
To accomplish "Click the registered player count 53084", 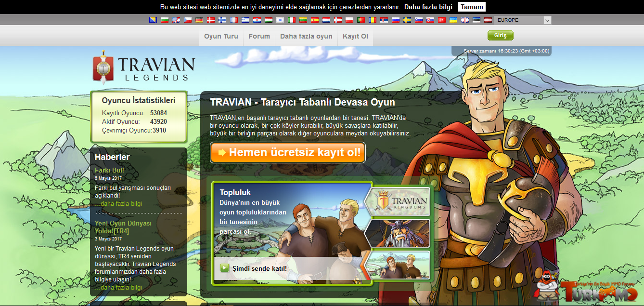I will (159, 113).
